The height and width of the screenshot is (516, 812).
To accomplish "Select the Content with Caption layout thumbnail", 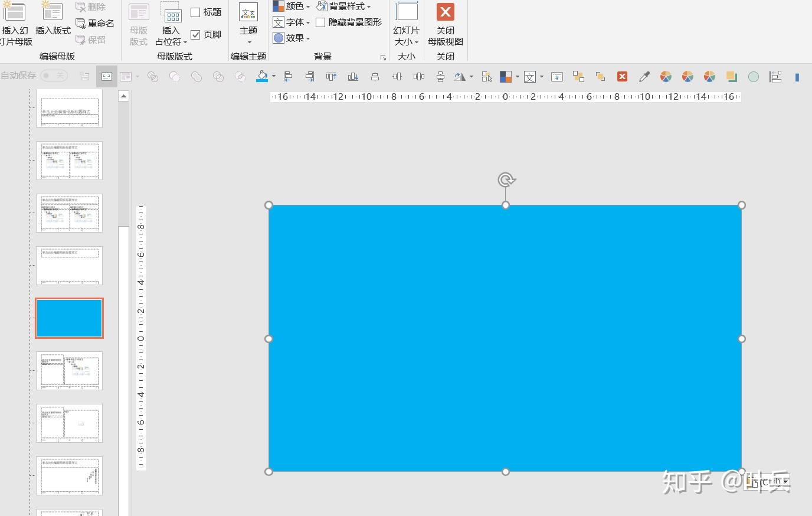I will click(x=69, y=371).
